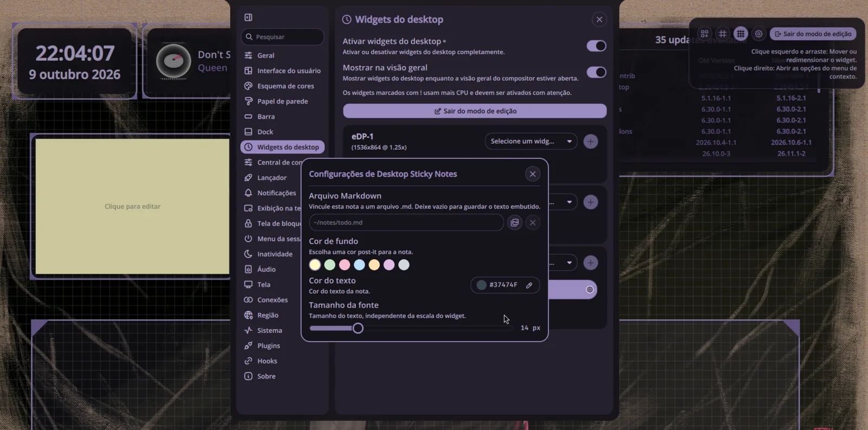Screen dimensions: 868x430
Task: Open the Barra settings section
Action: (x=282, y=117)
